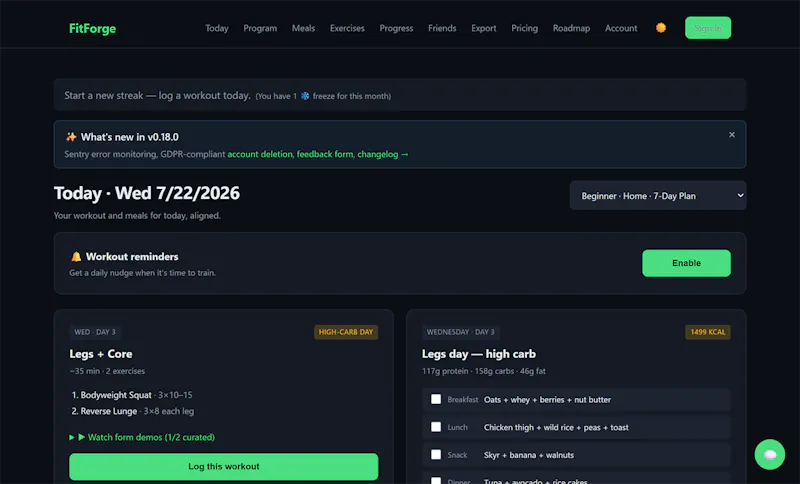Dismiss the What's new banner
The height and width of the screenshot is (484, 800).
coord(732,135)
